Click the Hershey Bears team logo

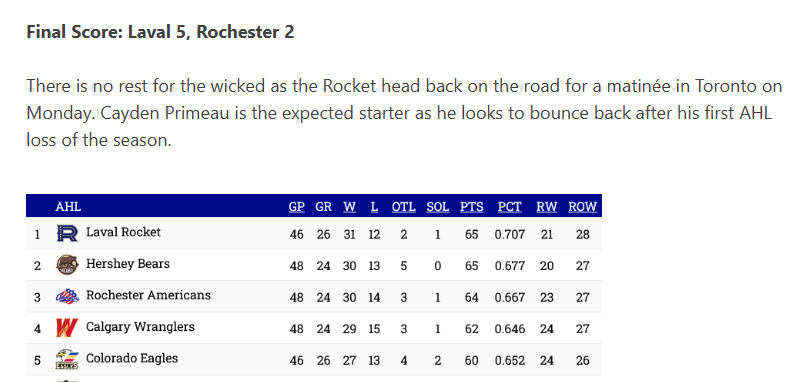click(x=67, y=265)
